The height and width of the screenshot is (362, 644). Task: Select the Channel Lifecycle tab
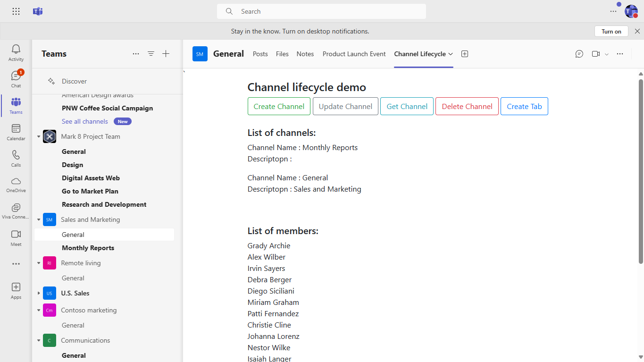(x=420, y=54)
